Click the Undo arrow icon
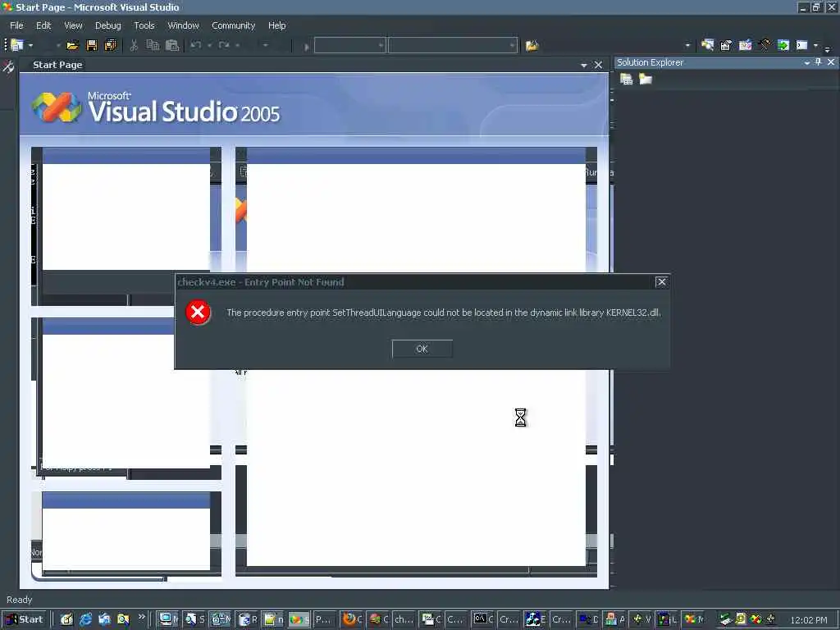Screen dimensions: 840x630 [x=195, y=46]
